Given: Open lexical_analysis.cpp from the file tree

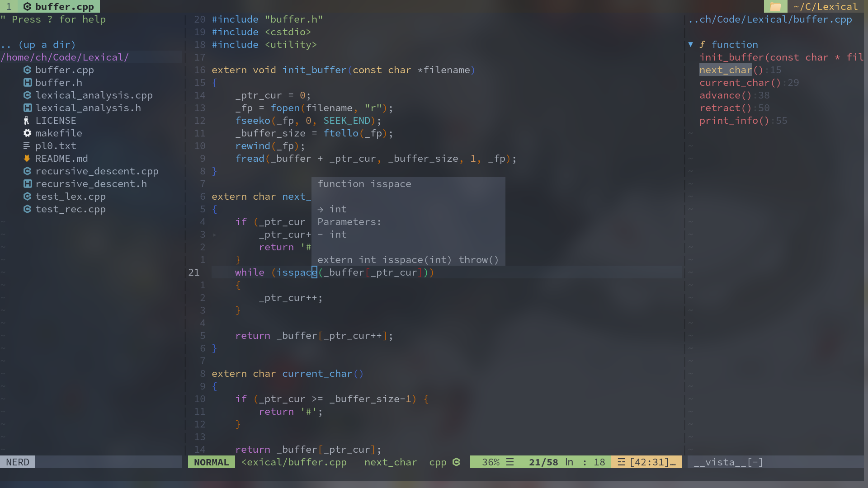Looking at the screenshot, I should (x=94, y=95).
